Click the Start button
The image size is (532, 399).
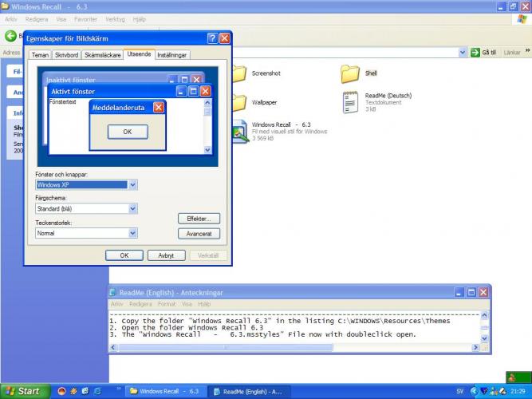pos(22,391)
